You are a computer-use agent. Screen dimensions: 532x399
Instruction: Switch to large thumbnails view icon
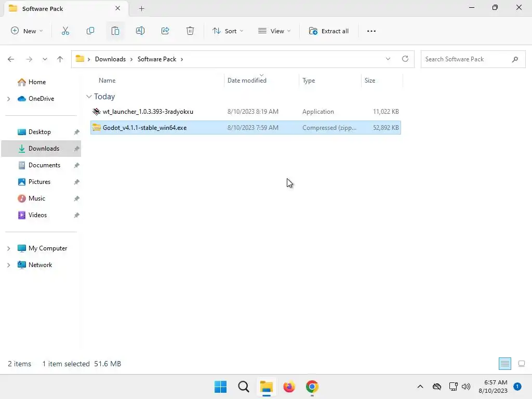click(522, 364)
